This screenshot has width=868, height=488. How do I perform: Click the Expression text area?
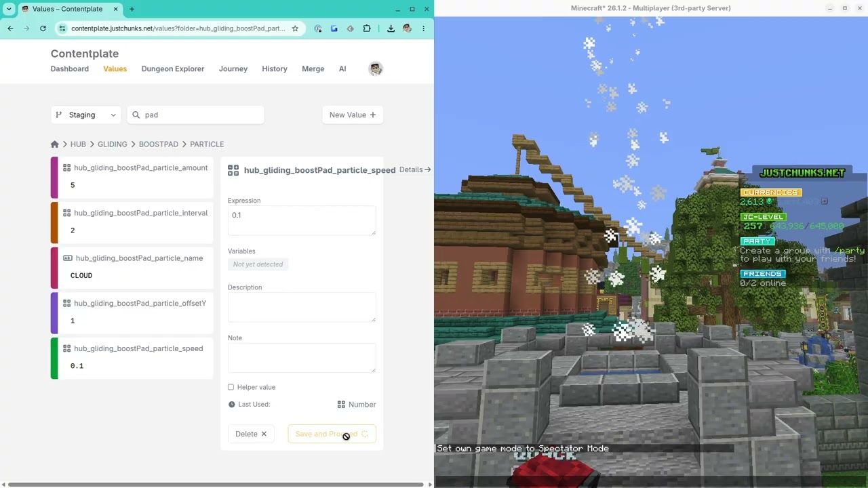tap(302, 220)
